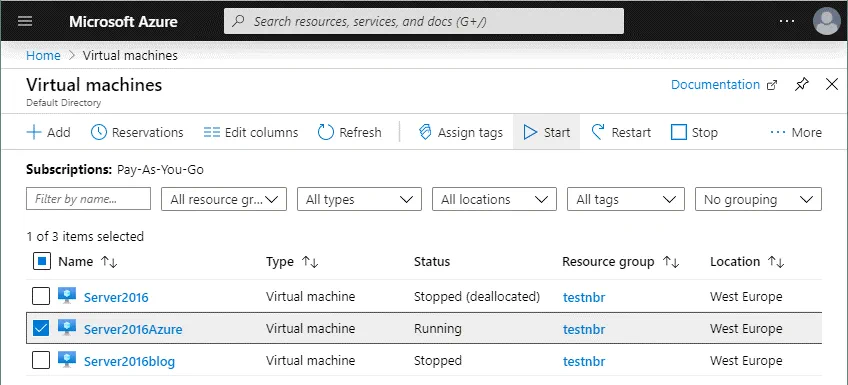Open the top bar ellipsis menu

tap(787, 22)
